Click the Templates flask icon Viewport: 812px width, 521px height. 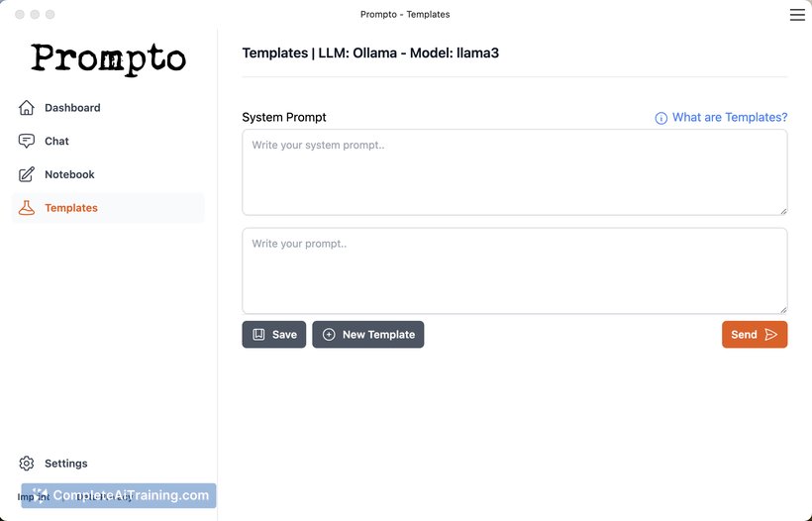(27, 208)
